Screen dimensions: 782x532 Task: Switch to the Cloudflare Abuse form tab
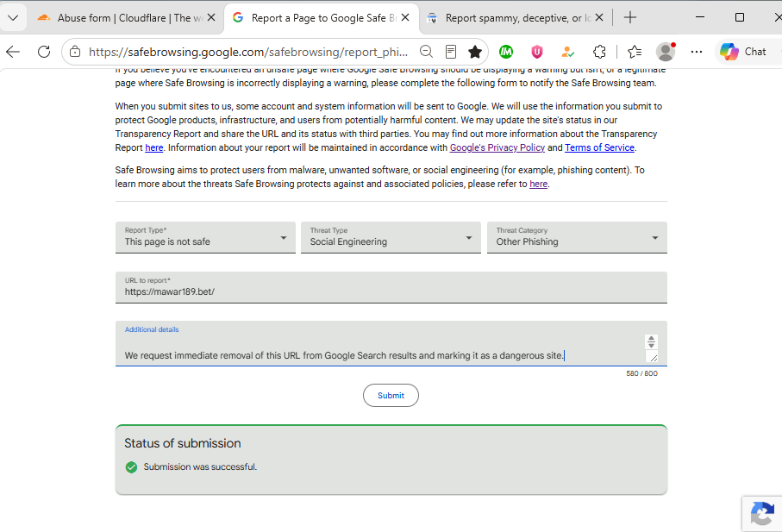point(127,18)
